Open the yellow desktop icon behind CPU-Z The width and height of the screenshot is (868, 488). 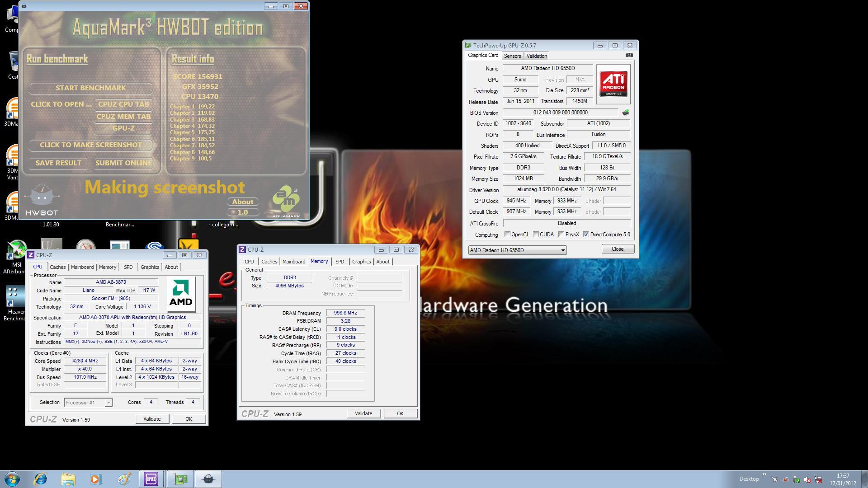[188, 244]
